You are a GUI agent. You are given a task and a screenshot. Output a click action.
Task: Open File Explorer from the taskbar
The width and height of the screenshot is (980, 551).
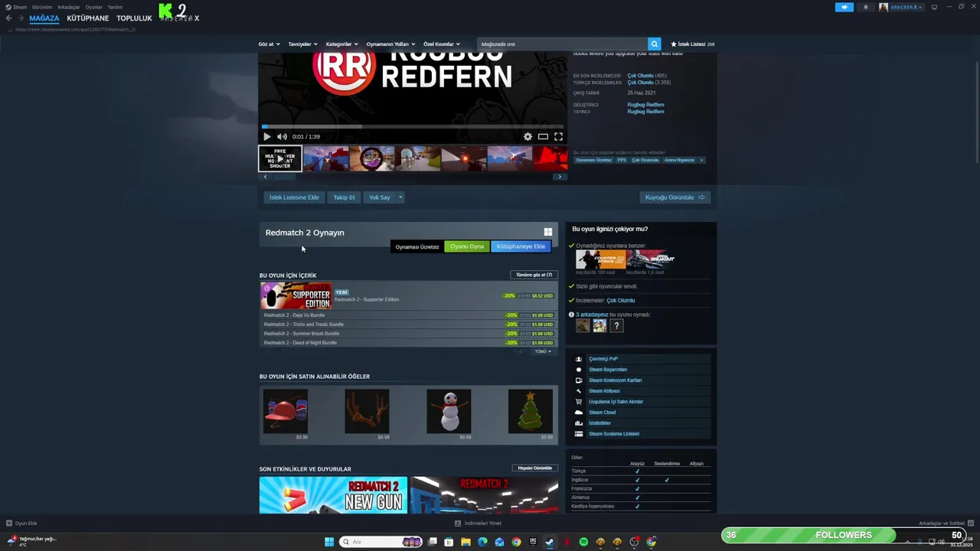pos(465,542)
